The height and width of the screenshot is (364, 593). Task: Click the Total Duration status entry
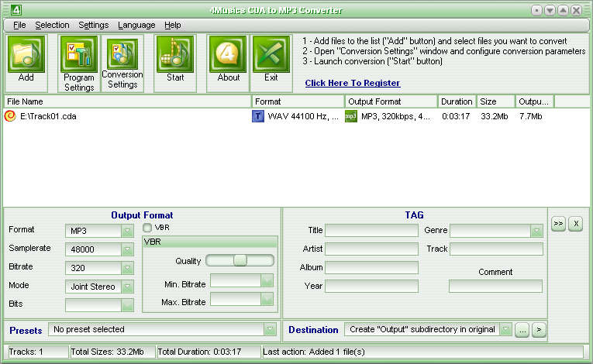[x=209, y=352]
